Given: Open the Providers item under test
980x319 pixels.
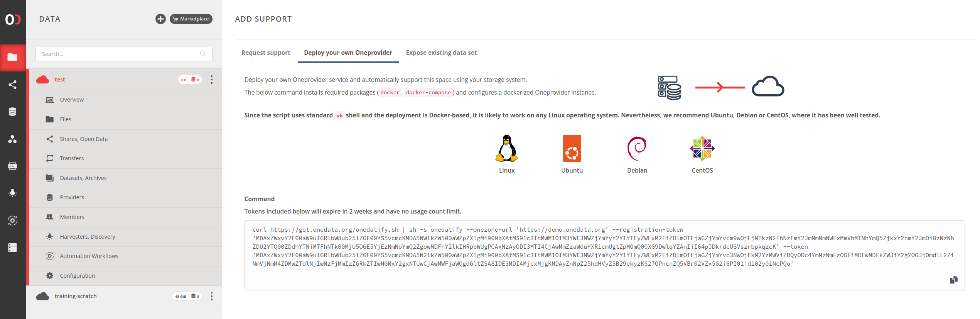Looking at the screenshot, I should (x=126, y=197).
